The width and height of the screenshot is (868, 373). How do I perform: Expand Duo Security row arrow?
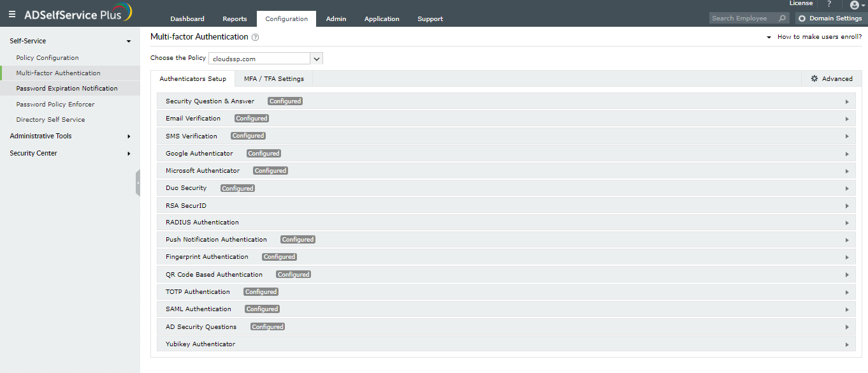point(847,188)
